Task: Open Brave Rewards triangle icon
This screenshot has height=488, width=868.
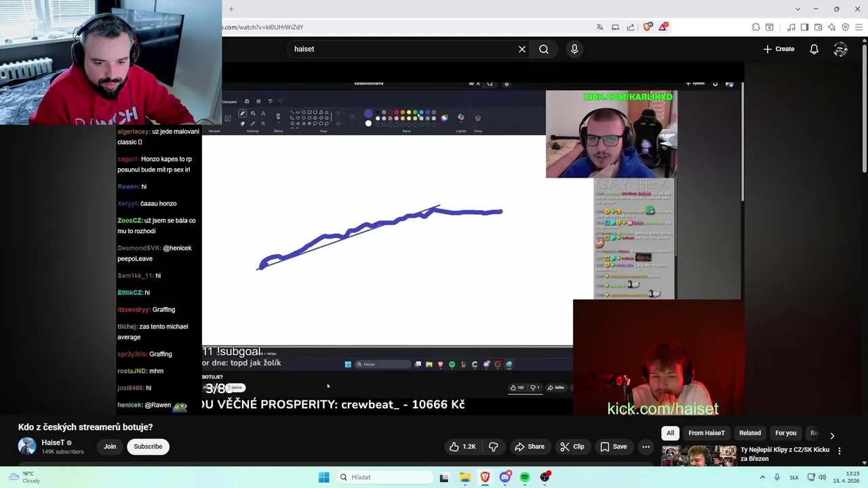Action: [x=663, y=27]
